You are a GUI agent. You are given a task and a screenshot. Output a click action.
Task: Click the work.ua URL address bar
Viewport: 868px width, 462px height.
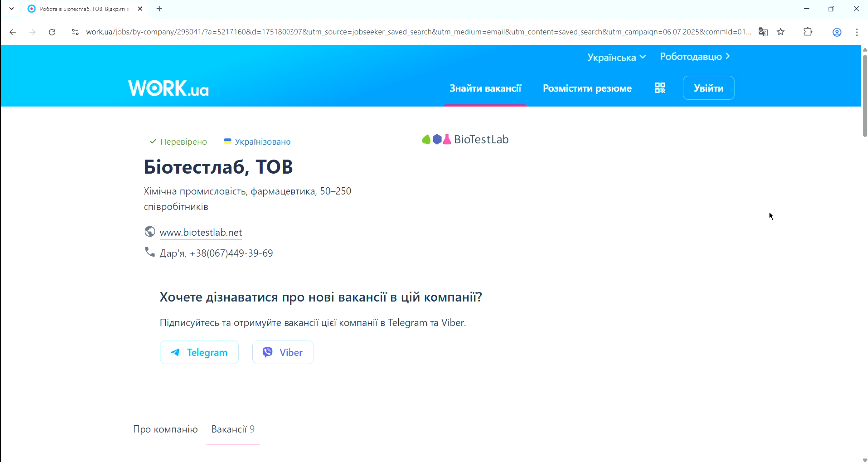coord(418,32)
